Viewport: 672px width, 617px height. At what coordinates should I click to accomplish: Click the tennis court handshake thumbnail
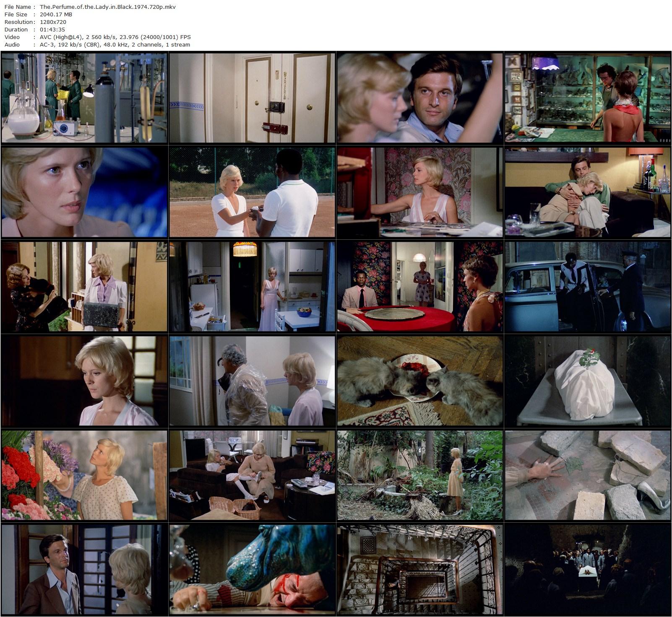click(x=252, y=192)
